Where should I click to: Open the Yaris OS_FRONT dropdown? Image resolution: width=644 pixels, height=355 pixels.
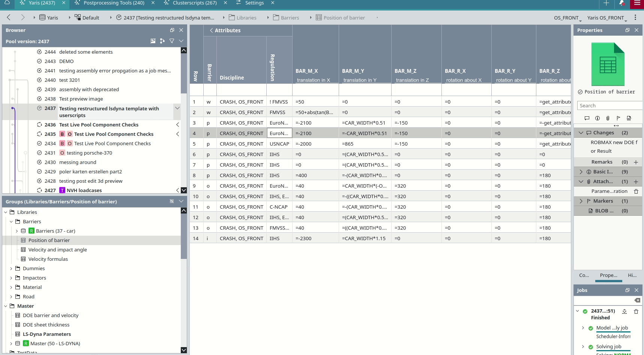tap(607, 18)
